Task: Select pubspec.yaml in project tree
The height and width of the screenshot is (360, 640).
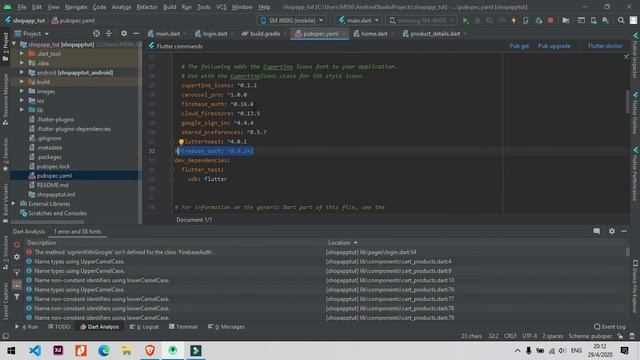Action: pos(54,176)
